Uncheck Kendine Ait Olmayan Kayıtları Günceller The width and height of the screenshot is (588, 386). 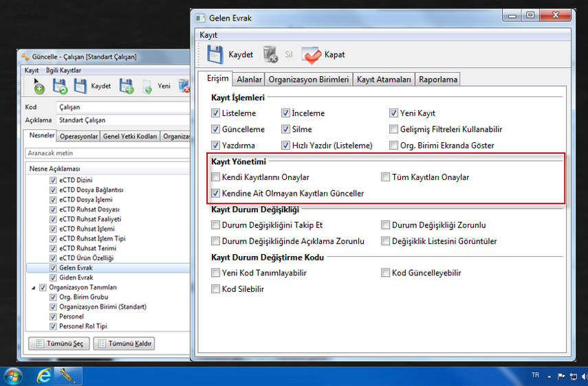217,194
